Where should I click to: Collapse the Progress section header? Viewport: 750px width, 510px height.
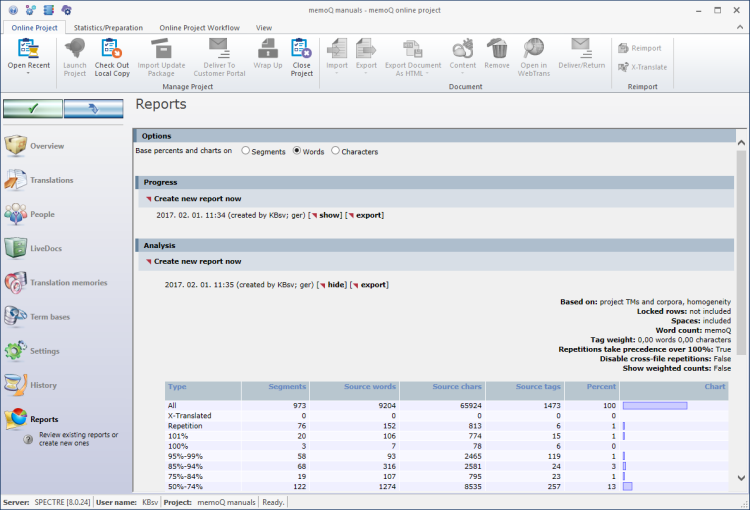click(x=160, y=182)
